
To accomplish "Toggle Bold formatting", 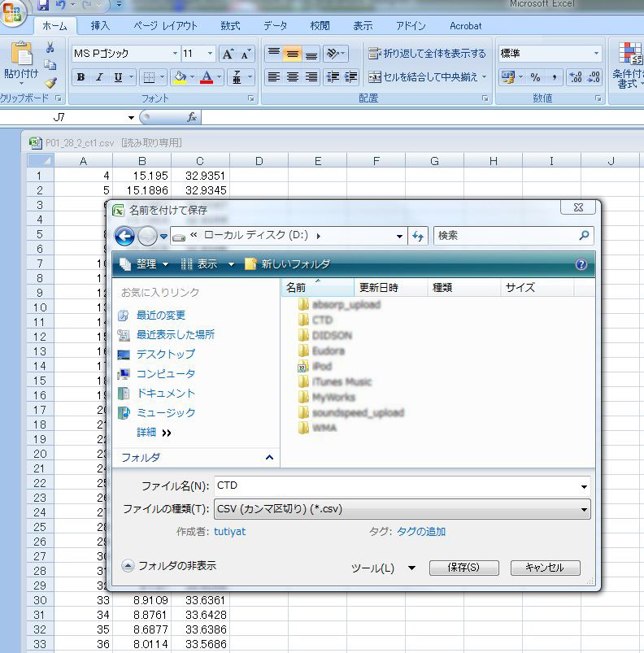I will coord(80,77).
